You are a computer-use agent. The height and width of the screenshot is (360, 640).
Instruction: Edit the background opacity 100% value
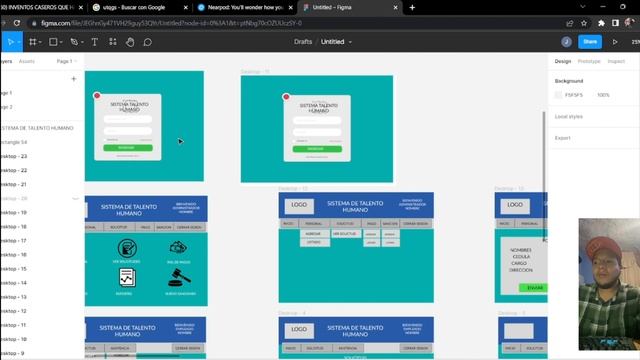click(603, 95)
